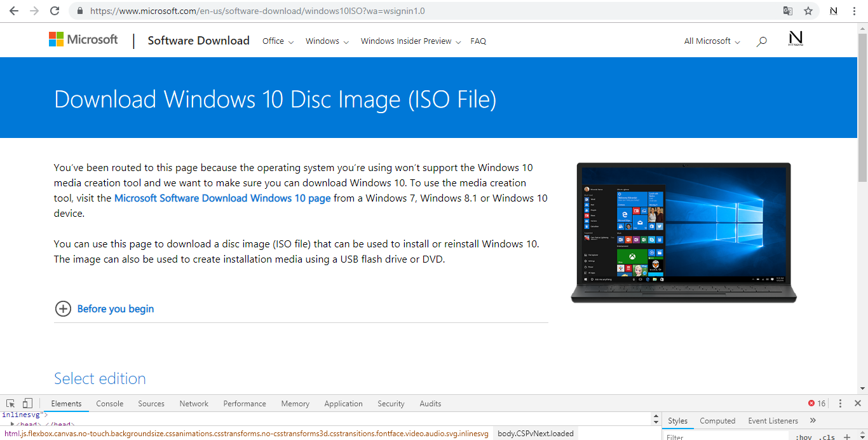Toggle the .cls class editor
The height and width of the screenshot is (440, 868).
point(827,436)
